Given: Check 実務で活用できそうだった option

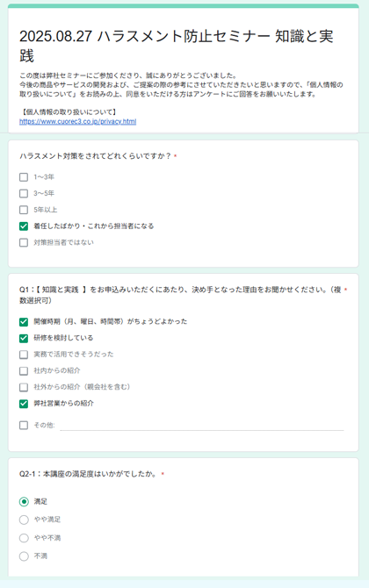Looking at the screenshot, I should (24, 355).
